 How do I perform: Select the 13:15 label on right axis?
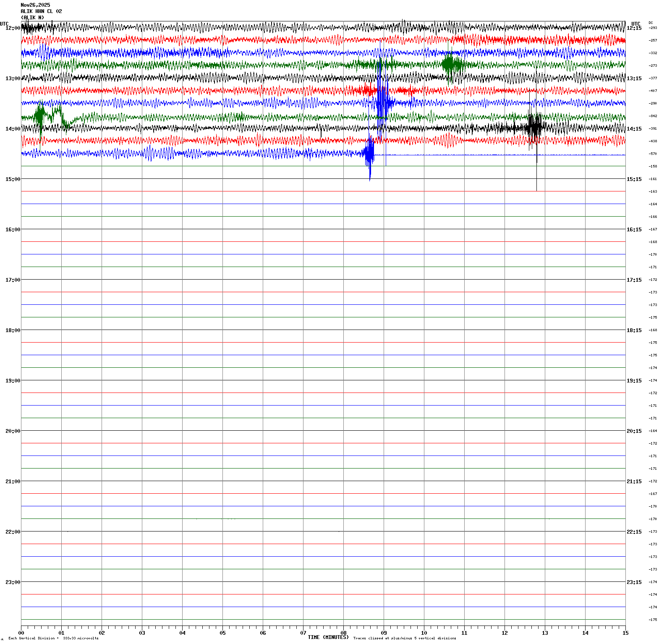[x=634, y=79]
